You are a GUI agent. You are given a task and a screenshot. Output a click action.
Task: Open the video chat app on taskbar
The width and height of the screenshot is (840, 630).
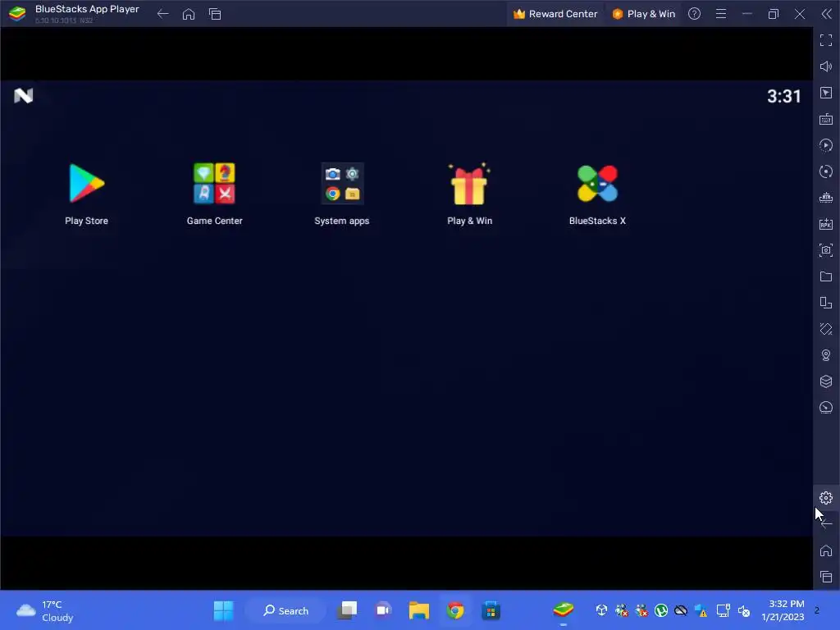tap(383, 610)
